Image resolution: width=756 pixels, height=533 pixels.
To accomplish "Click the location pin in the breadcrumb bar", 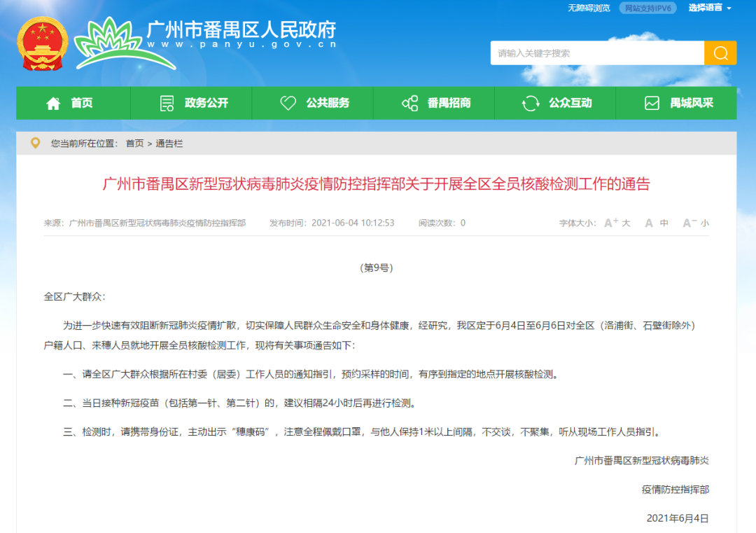I will pos(35,144).
